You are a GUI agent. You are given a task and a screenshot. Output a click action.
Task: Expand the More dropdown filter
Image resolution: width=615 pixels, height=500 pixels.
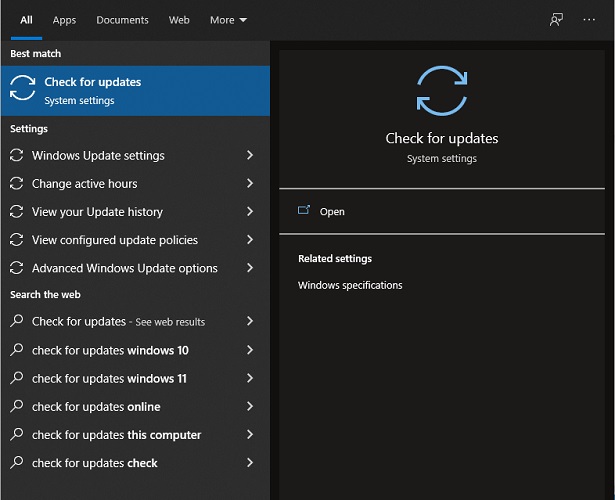click(228, 20)
